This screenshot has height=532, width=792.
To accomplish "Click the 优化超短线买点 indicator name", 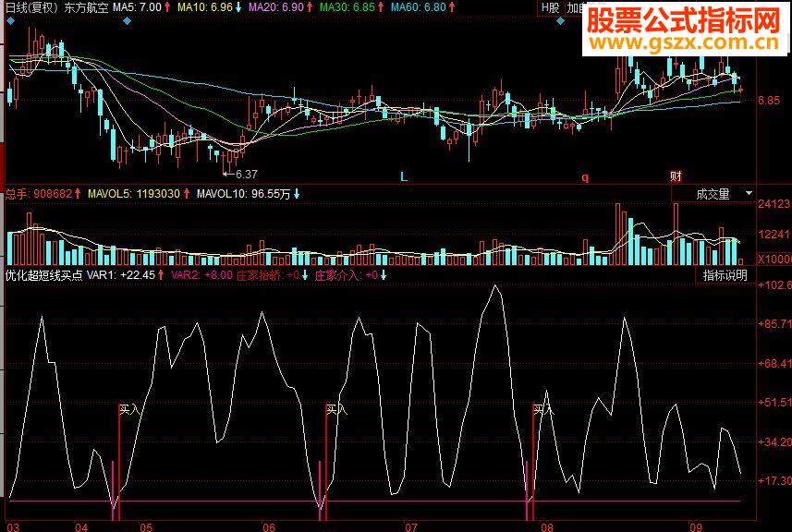I will click(x=44, y=275).
